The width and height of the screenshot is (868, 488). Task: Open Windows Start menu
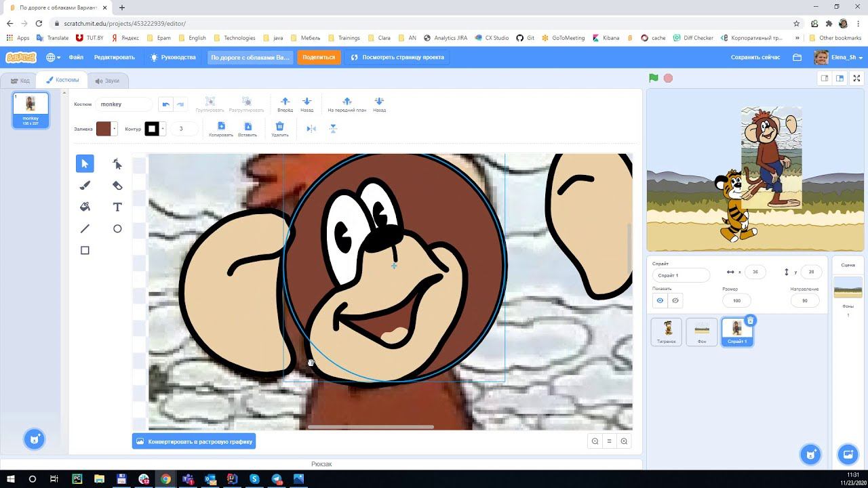coord(12,479)
